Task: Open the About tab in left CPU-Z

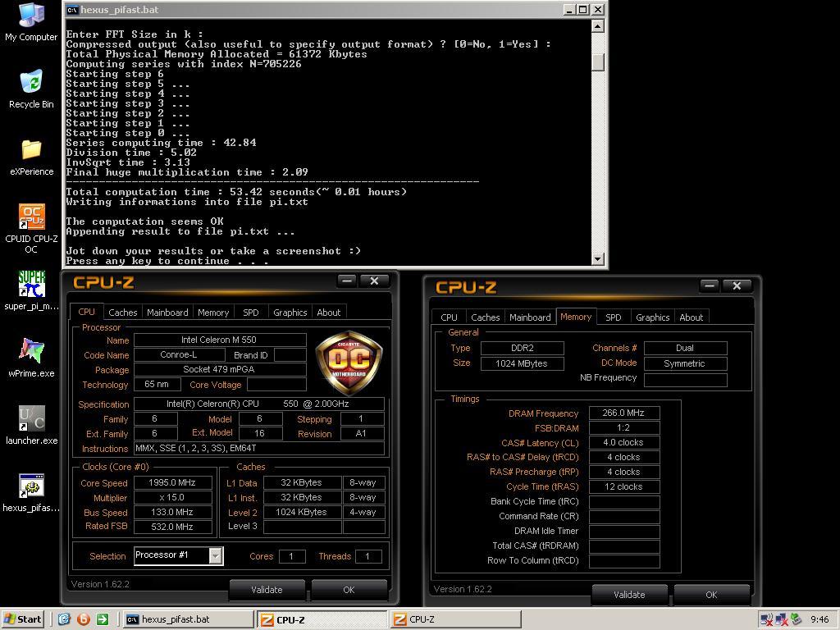Action: click(x=328, y=313)
